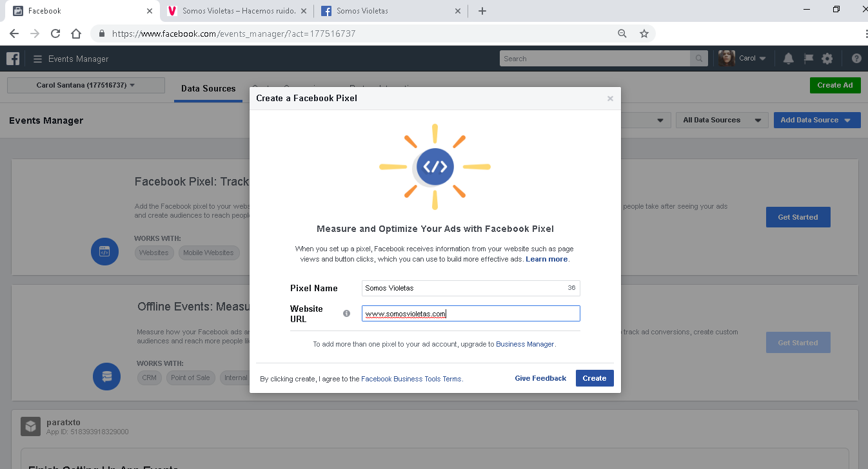The height and width of the screenshot is (469, 868).
Task: Open the Business Manager link
Action: click(x=525, y=344)
